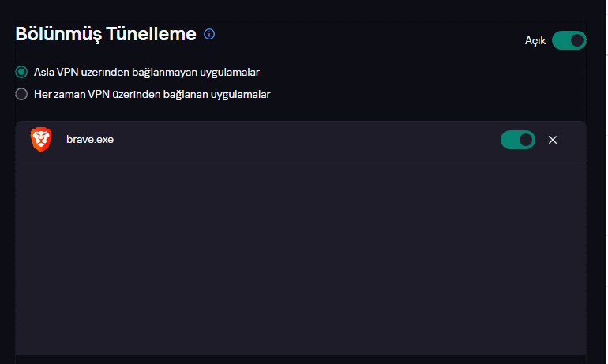The image size is (608, 364).
Task: Click the info icon beside Bölünmüş Tünelleme
Action: [x=209, y=34]
